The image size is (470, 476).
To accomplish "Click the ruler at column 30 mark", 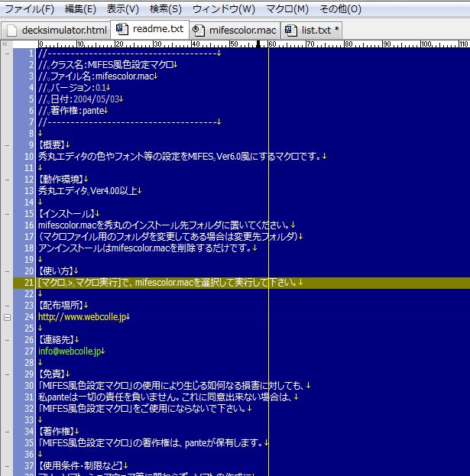I will pyautogui.click(x=154, y=44).
